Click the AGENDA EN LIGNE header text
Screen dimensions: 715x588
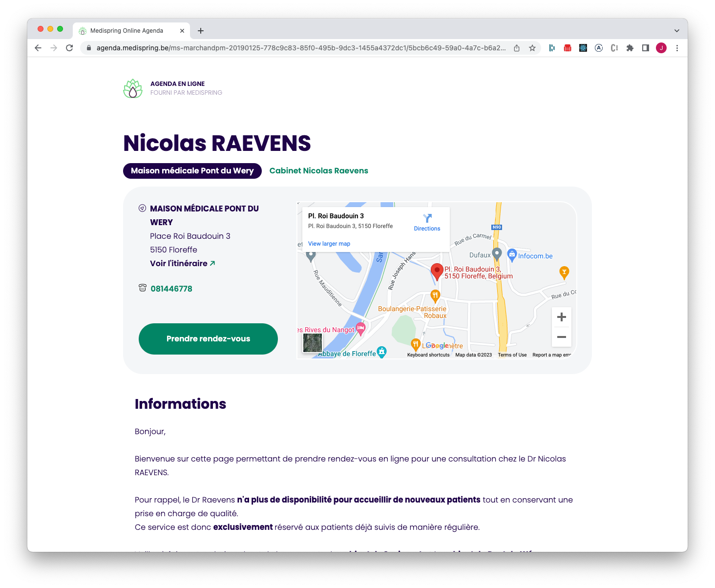pos(177,84)
